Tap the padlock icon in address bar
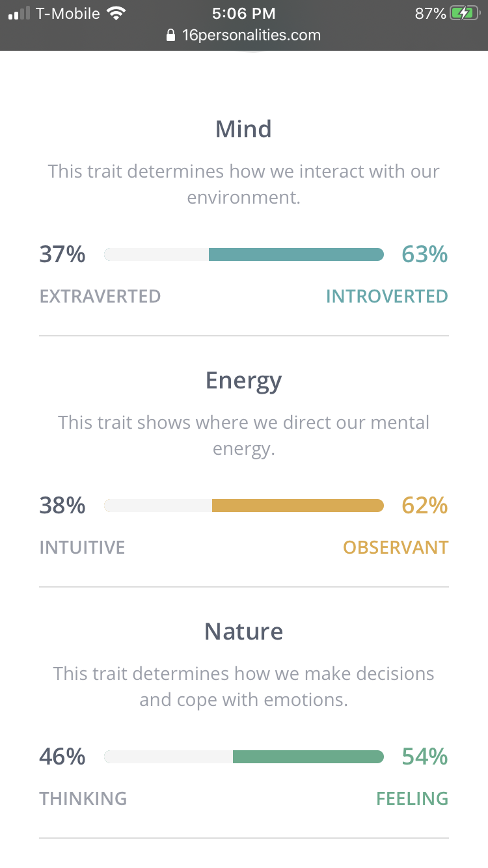This screenshot has width=488, height=868. (x=171, y=35)
